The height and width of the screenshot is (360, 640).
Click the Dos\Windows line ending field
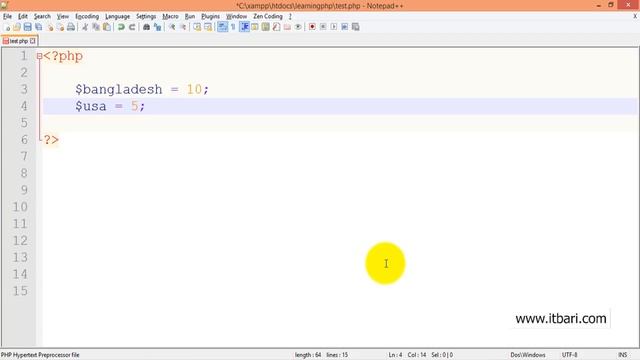point(528,355)
